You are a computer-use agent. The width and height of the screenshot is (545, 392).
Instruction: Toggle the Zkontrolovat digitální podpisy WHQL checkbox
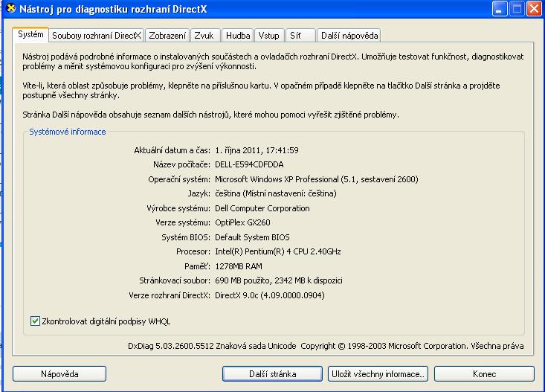[35, 321]
